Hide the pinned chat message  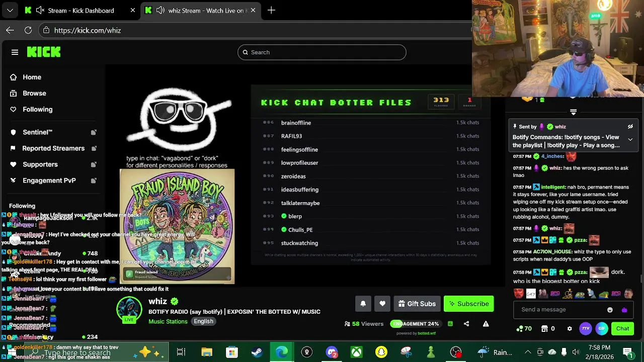(630, 127)
